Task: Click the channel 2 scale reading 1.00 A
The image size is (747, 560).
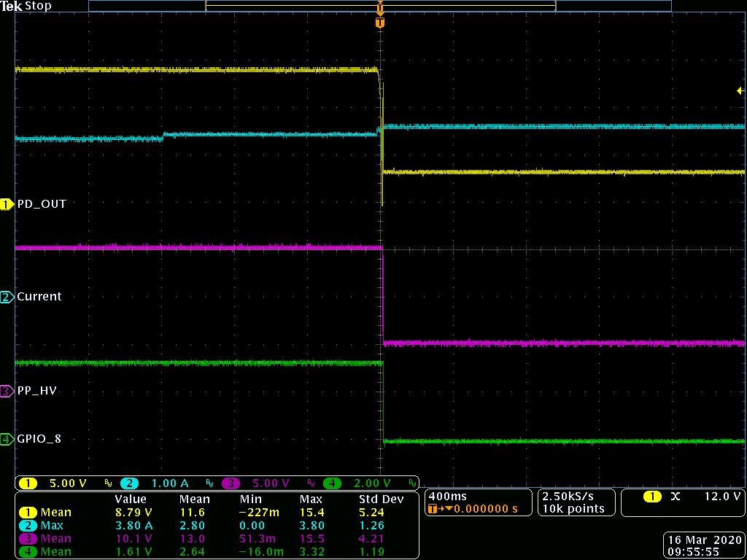Action: coord(169,483)
